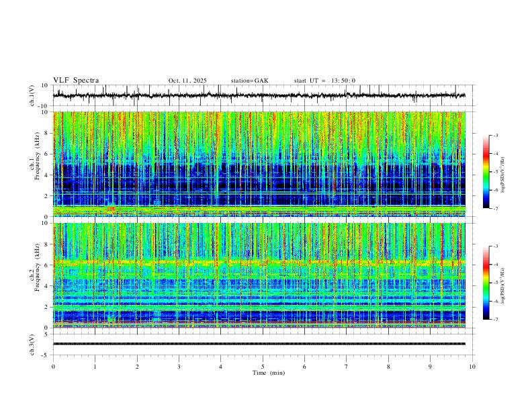Click the 'start UT = 13:50:0' text

(324, 81)
